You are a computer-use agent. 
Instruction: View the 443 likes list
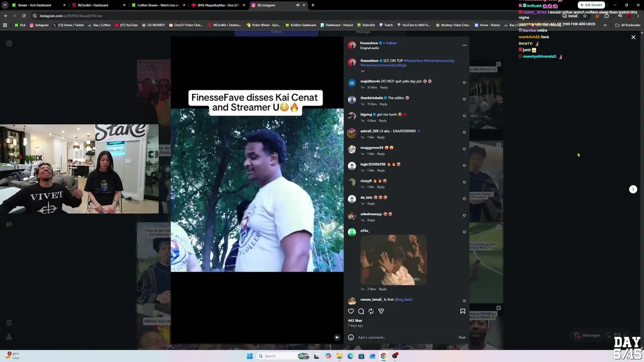355,321
